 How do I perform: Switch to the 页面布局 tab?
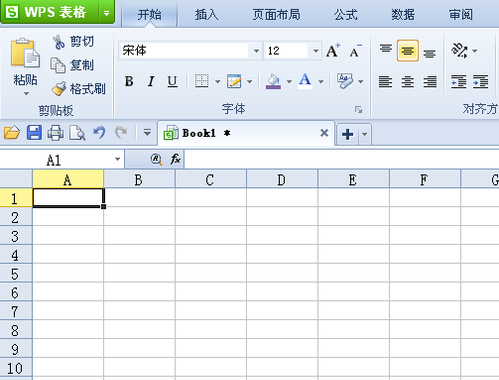coord(276,15)
